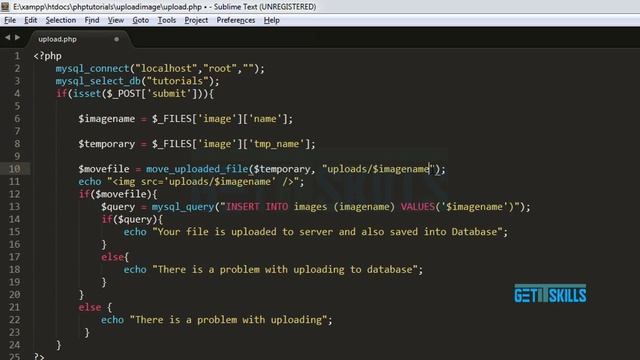
Task: Click '$movefile' variable on line 10
Action: (x=104, y=169)
